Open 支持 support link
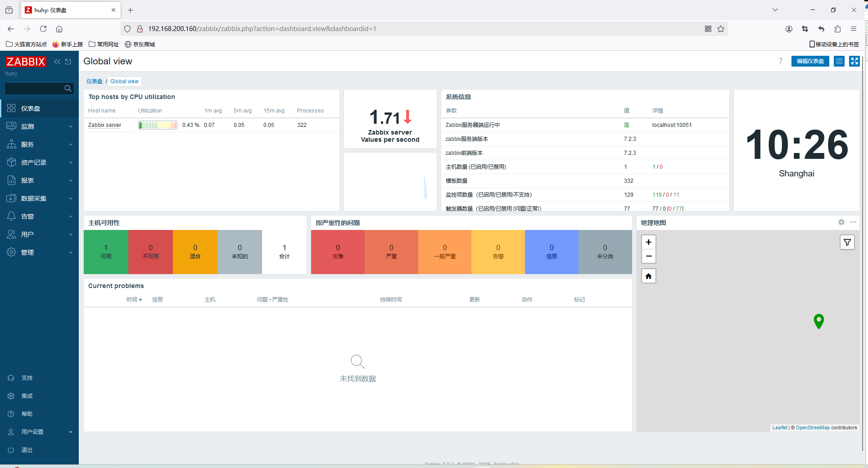 [27, 378]
